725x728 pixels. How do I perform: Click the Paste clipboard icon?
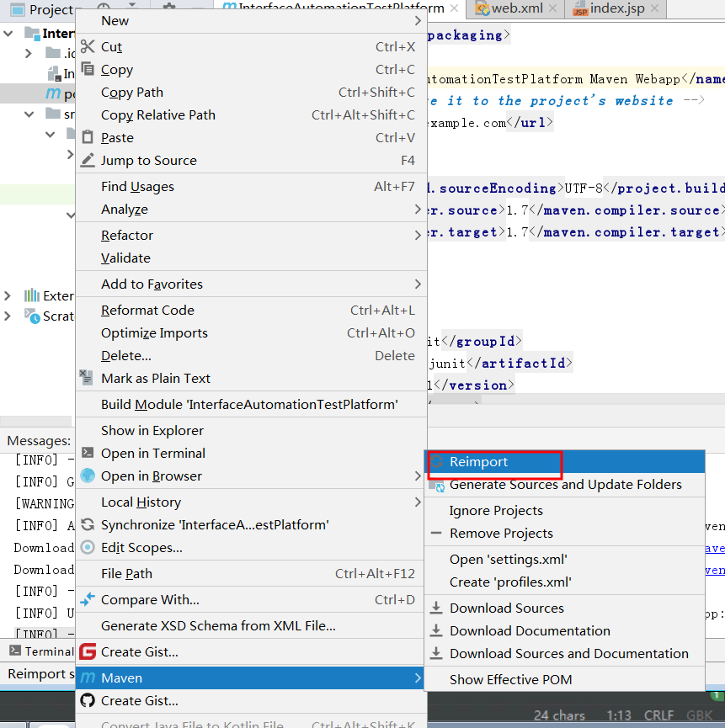click(x=88, y=137)
